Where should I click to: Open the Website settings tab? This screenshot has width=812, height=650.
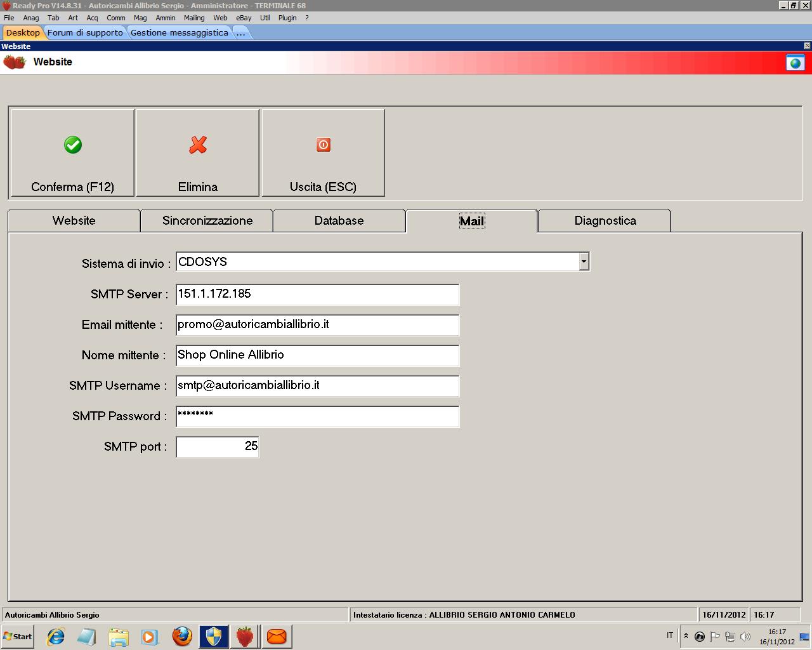pyautogui.click(x=74, y=221)
